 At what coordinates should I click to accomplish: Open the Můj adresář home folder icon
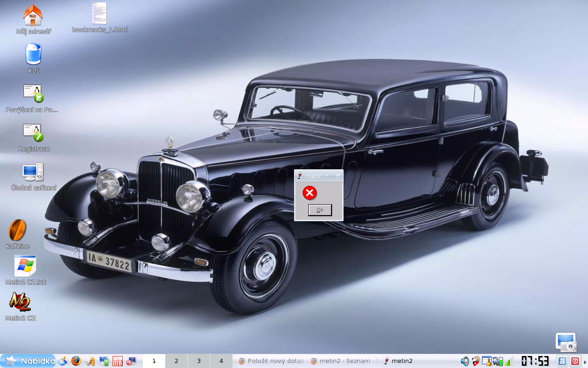coord(33,16)
